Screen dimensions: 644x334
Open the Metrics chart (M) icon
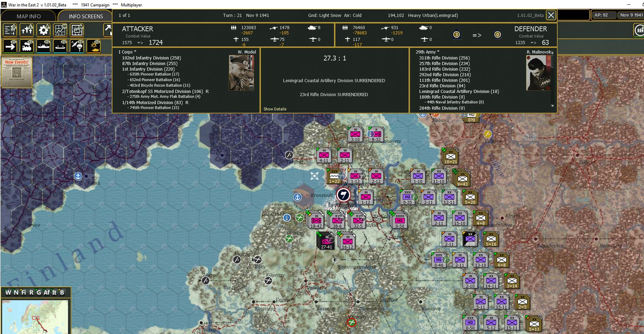click(x=60, y=30)
